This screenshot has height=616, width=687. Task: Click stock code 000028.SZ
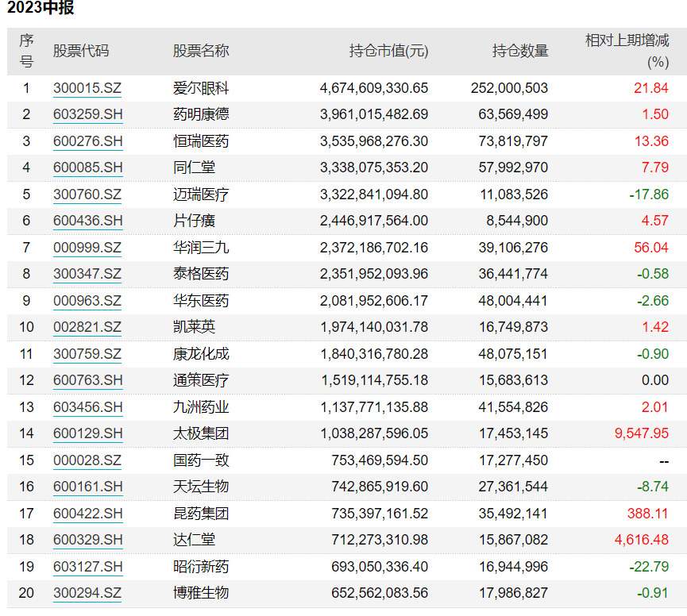tap(87, 460)
